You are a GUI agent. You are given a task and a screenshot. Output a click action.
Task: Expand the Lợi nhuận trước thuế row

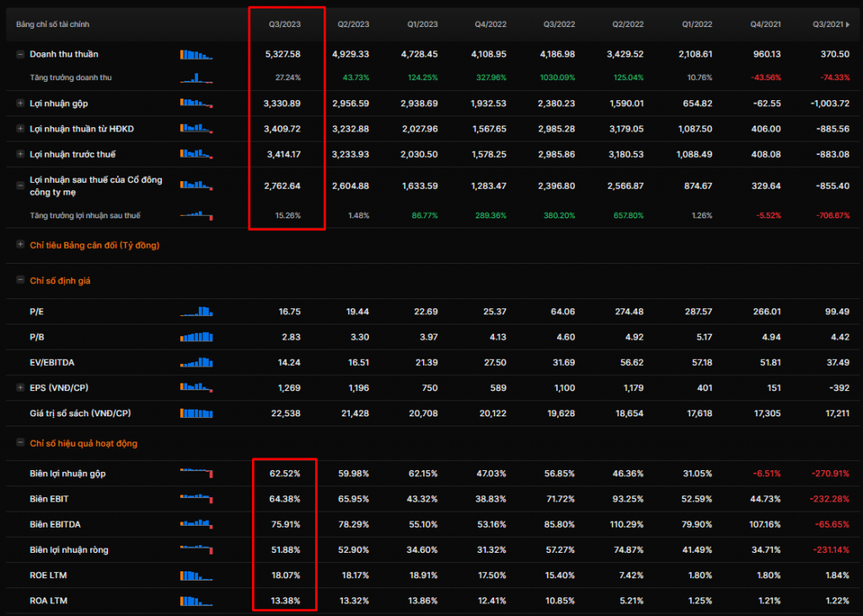tap(19, 154)
